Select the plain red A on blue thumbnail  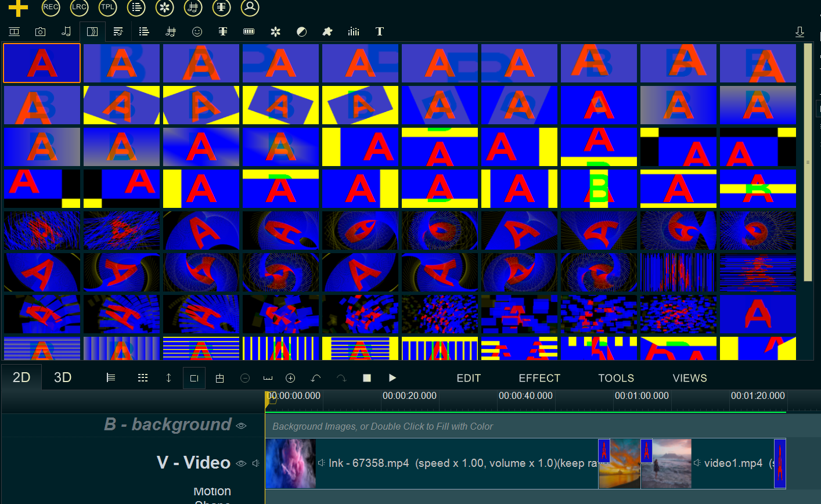coord(758,314)
